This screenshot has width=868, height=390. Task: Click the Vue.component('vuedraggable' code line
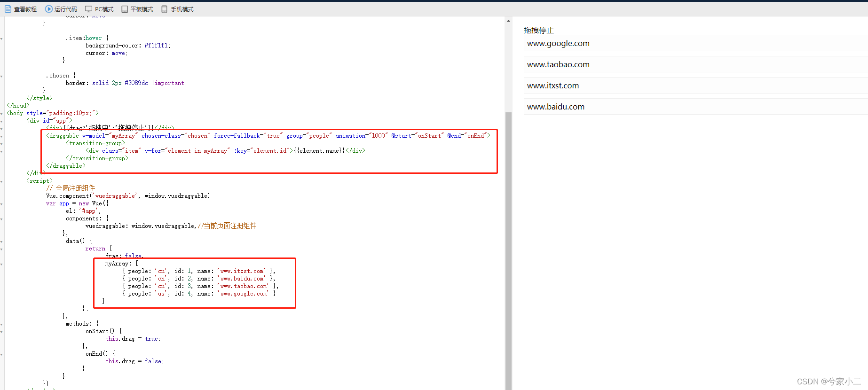click(128, 196)
